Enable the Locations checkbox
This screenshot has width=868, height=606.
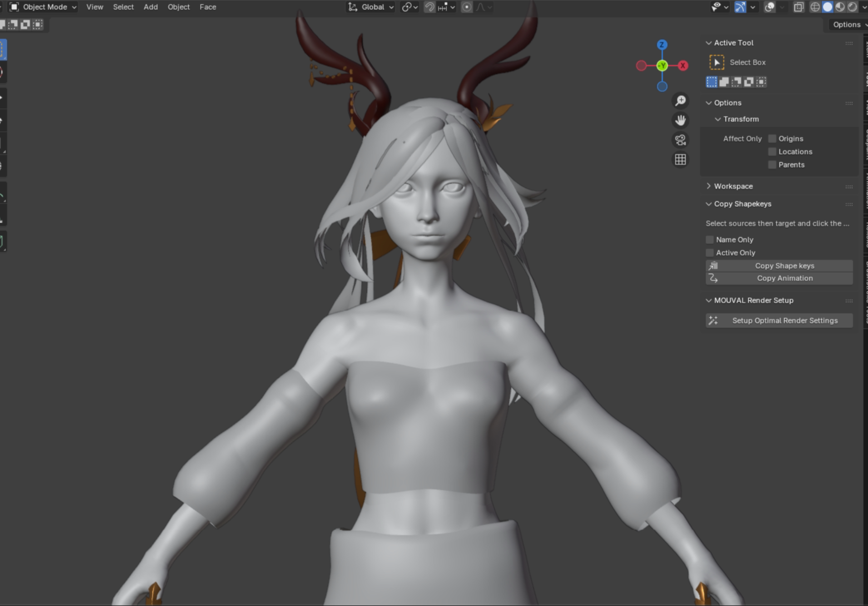coord(772,152)
